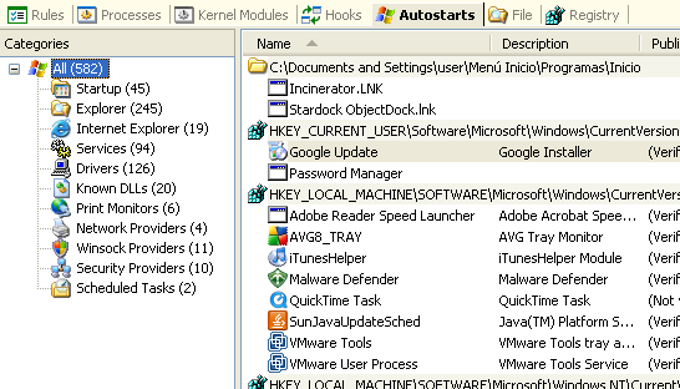Select Startup (45) category label
This screenshot has height=389, width=680.
(x=113, y=89)
